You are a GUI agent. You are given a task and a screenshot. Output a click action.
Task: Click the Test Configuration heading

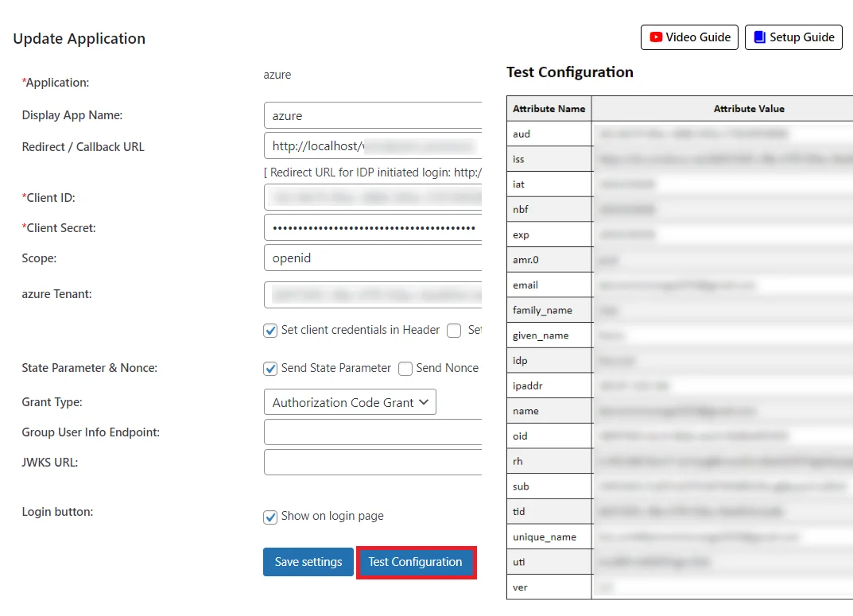[569, 72]
